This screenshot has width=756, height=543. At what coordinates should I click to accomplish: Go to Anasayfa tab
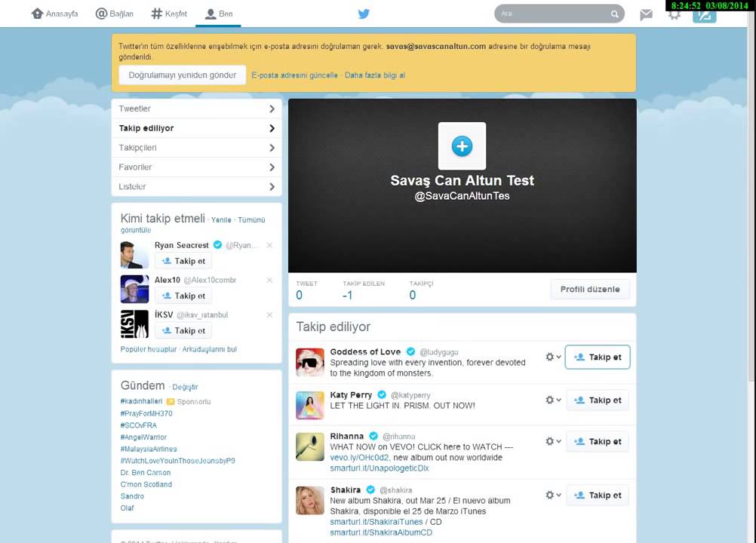click(54, 14)
